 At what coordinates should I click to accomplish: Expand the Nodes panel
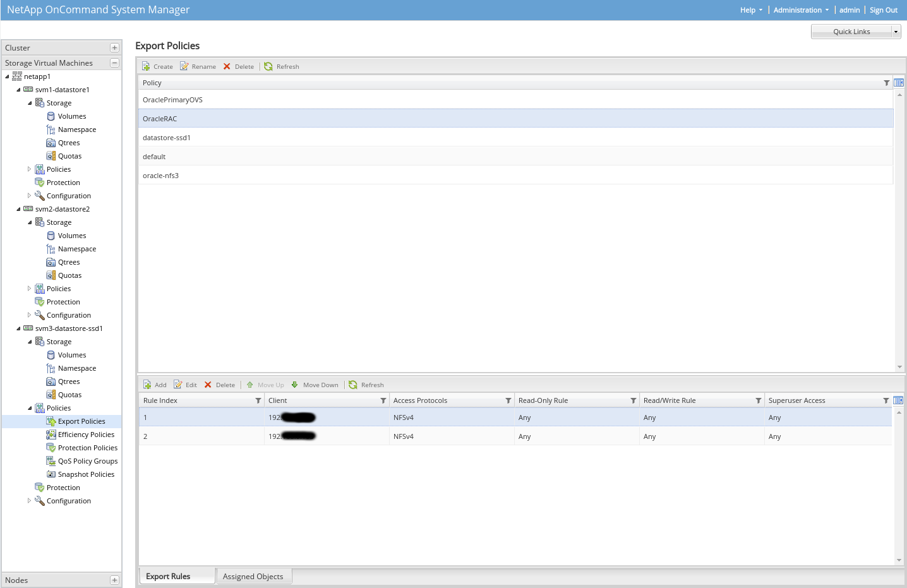pyautogui.click(x=114, y=580)
